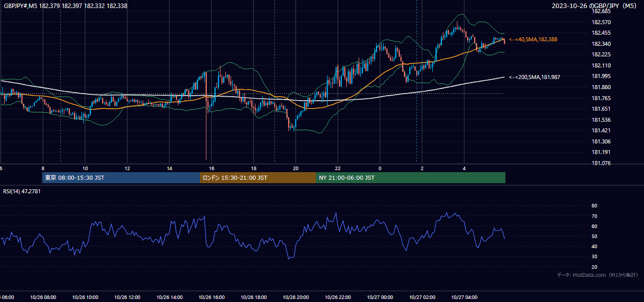Click the 東京 08:00-15:30 JST session bar
The image size is (644, 302).
tap(121, 178)
